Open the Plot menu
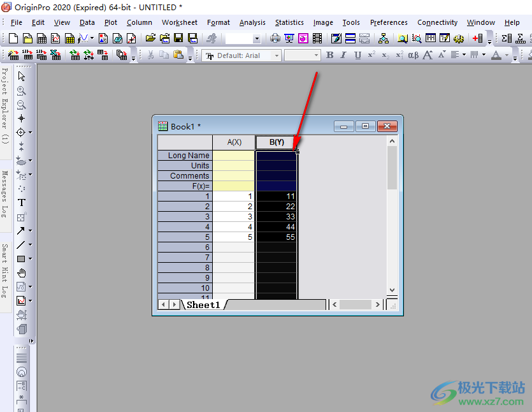Image resolution: width=532 pixels, height=412 pixels. coord(111,22)
